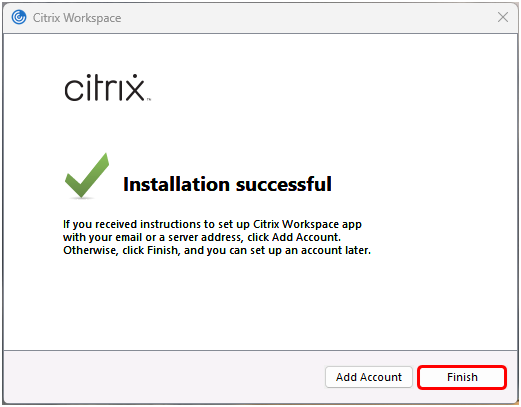Click the word 'Finish' inside the paragraph
The image size is (521, 407).
click(x=162, y=250)
